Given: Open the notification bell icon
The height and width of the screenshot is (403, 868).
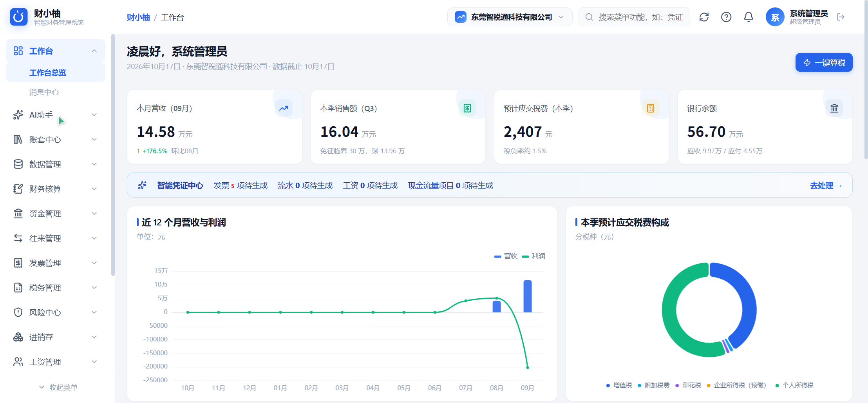Looking at the screenshot, I should 749,17.
